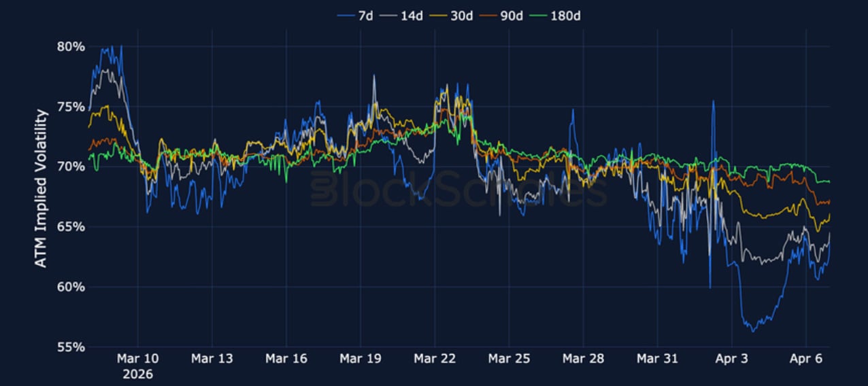
Task: Click the 2026 year label
Action: pos(138,374)
